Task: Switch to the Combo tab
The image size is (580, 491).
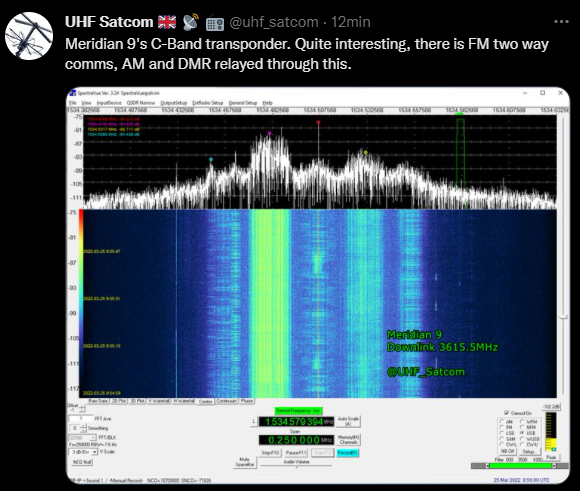Action: point(205,401)
